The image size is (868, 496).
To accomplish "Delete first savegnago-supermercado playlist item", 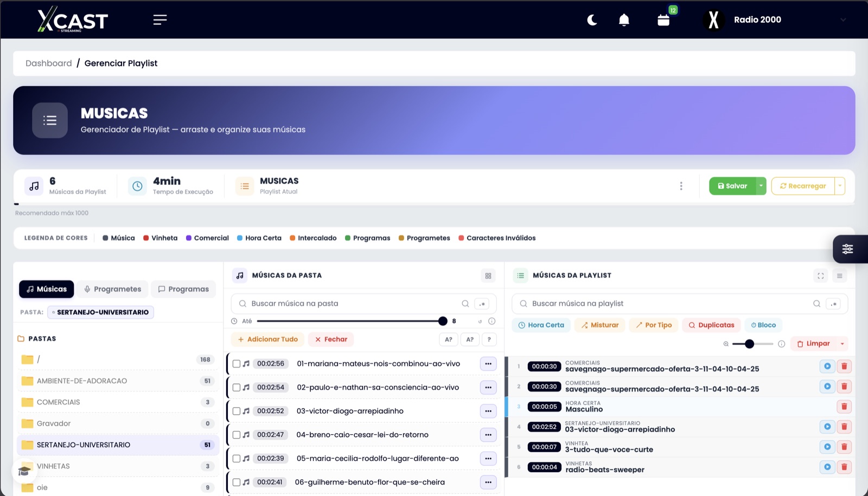I will (x=844, y=366).
